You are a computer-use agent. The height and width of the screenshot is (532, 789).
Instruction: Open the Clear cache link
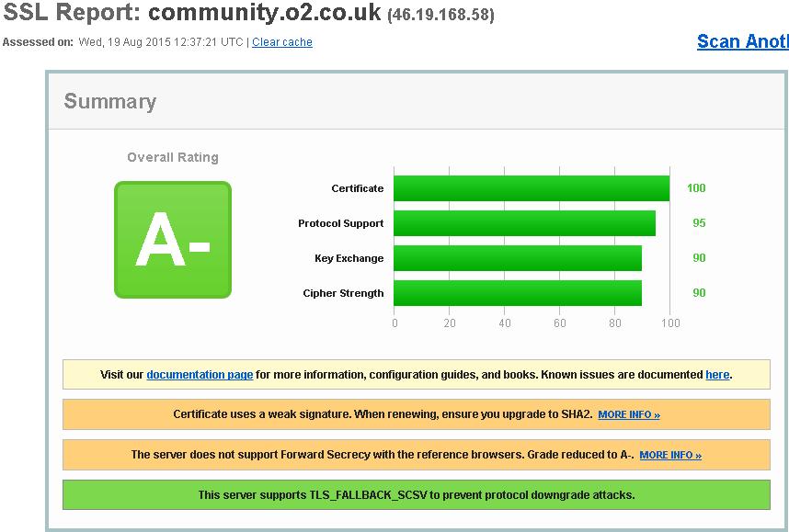tap(281, 41)
